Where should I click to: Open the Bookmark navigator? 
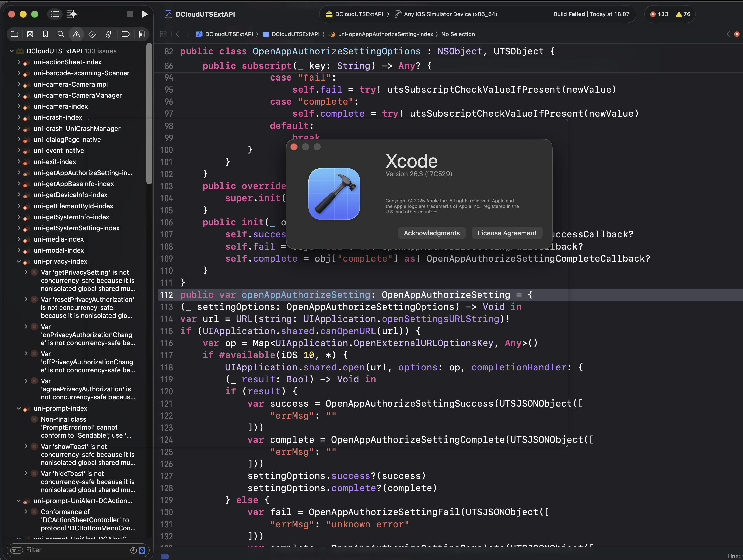coord(45,34)
